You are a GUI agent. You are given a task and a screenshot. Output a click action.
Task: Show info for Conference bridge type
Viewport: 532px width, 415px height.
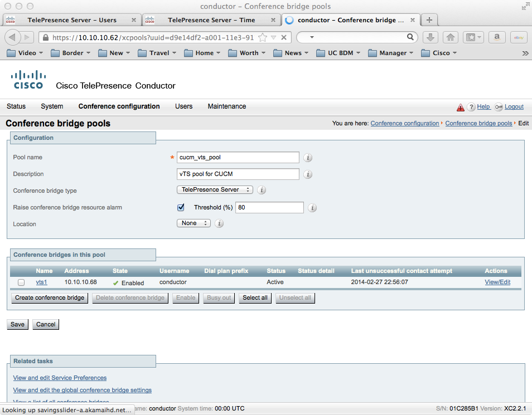261,190
